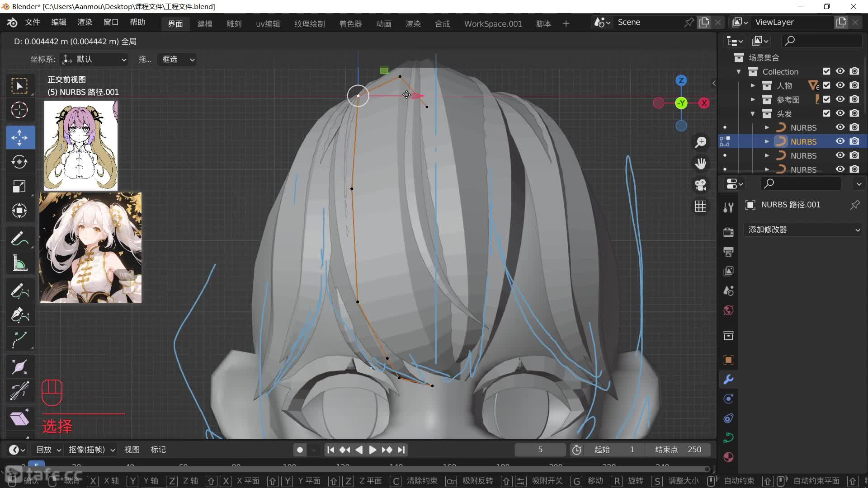
Task: Collapse the 头发 collection
Action: (753, 113)
